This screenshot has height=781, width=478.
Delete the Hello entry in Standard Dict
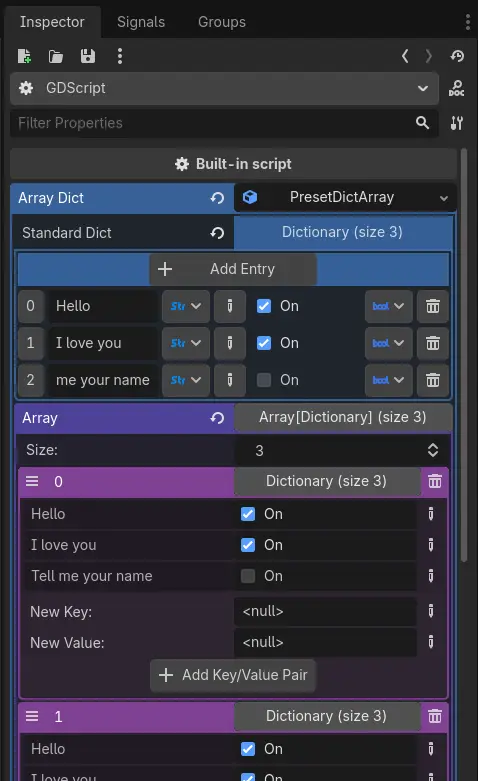(433, 306)
